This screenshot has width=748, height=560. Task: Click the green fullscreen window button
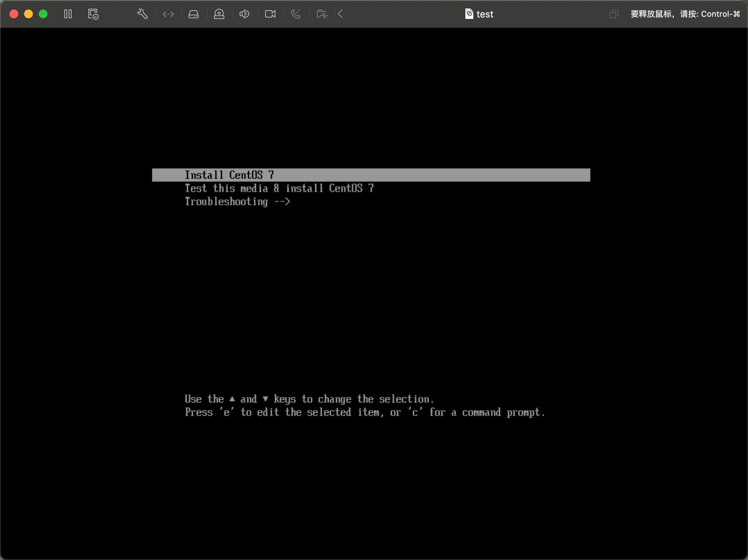43,14
